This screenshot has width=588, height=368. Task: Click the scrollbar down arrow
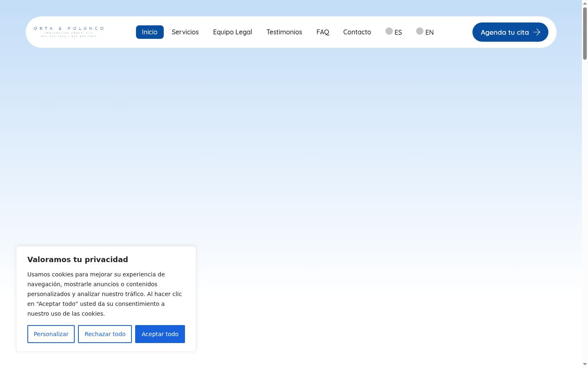585,364
